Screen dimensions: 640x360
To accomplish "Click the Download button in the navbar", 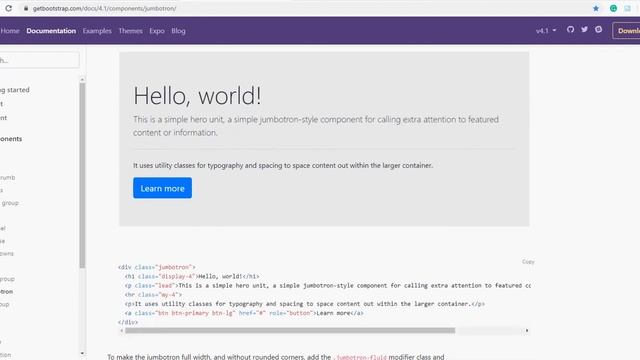I will 626,31.
